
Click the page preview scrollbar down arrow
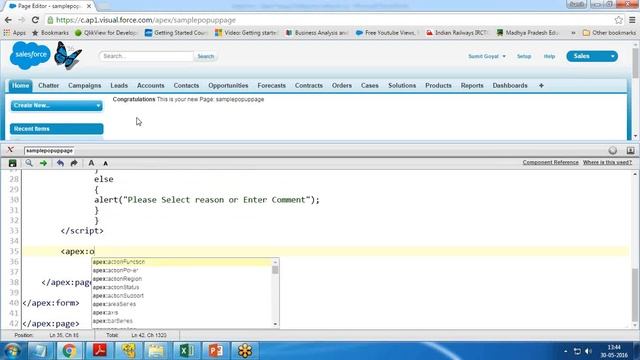click(635, 136)
